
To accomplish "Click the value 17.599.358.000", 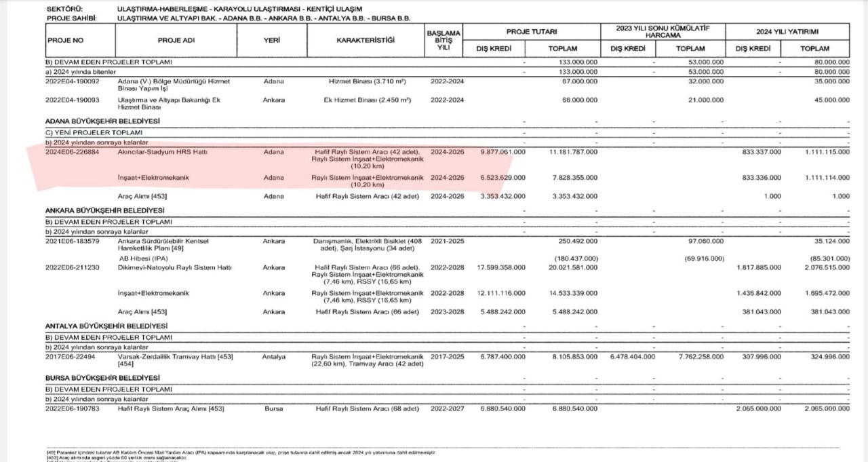I will click(502, 267).
